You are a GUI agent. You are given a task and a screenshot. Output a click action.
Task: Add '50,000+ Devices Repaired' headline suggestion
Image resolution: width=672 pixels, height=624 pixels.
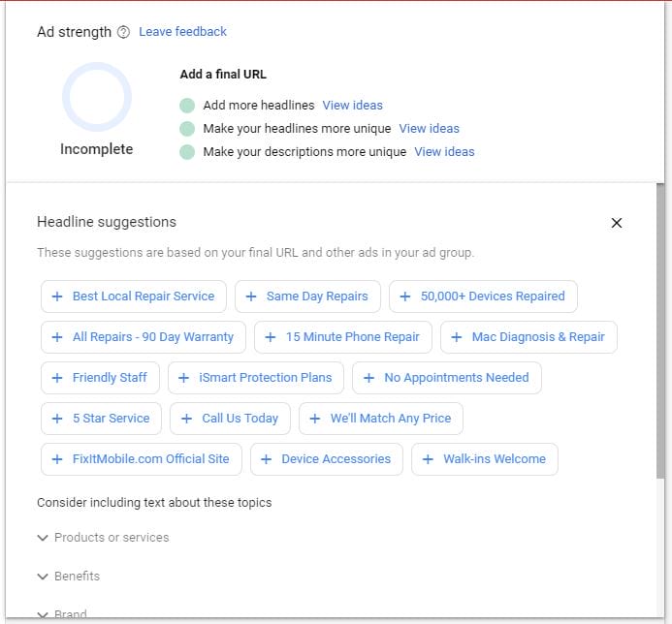pos(483,296)
